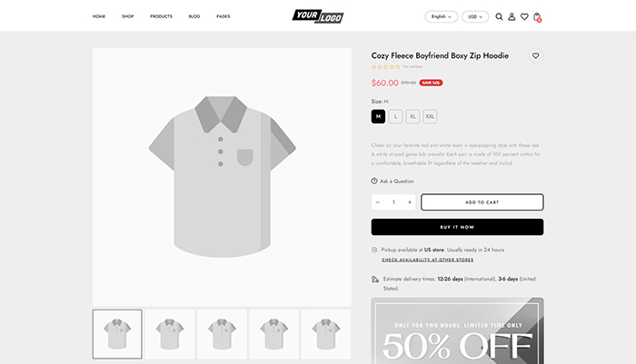Screen dimensions: 636x364
Task: Decrease quantity with minus button
Action: pos(378,202)
